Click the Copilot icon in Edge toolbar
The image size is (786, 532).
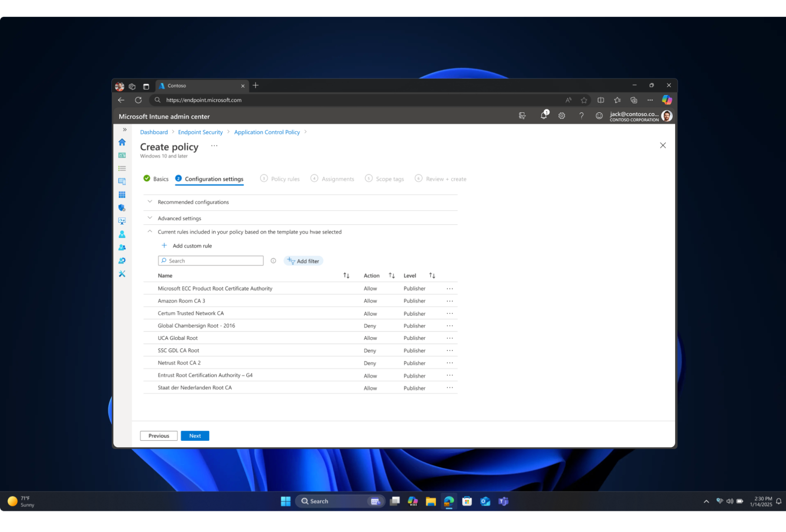(x=667, y=100)
